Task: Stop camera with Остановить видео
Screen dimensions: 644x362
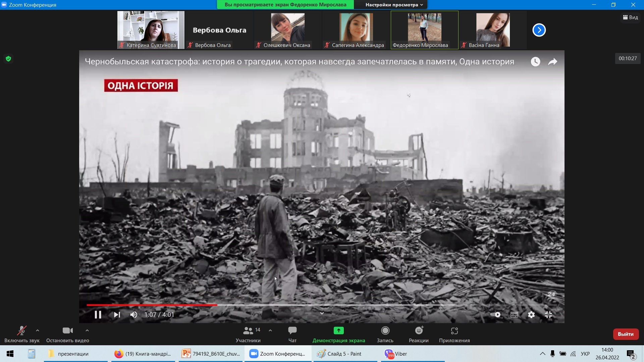Action: pyautogui.click(x=68, y=334)
